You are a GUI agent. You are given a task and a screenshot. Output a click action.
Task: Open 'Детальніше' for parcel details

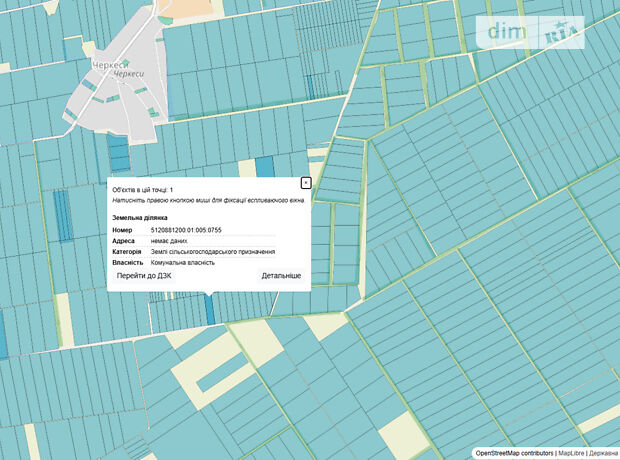[x=281, y=276]
